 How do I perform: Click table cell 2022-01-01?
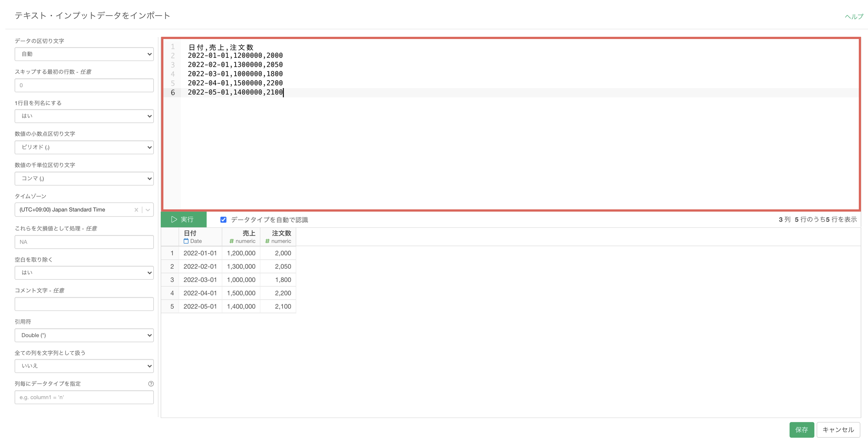(x=200, y=253)
